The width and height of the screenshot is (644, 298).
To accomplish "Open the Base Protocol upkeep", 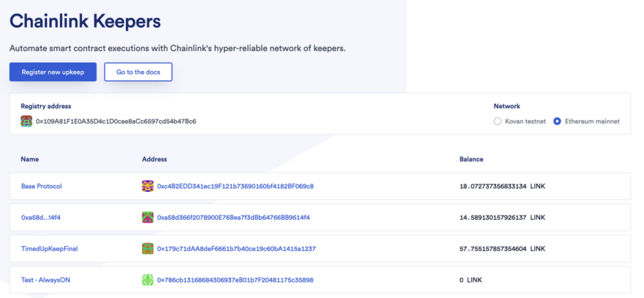I will [x=41, y=186].
